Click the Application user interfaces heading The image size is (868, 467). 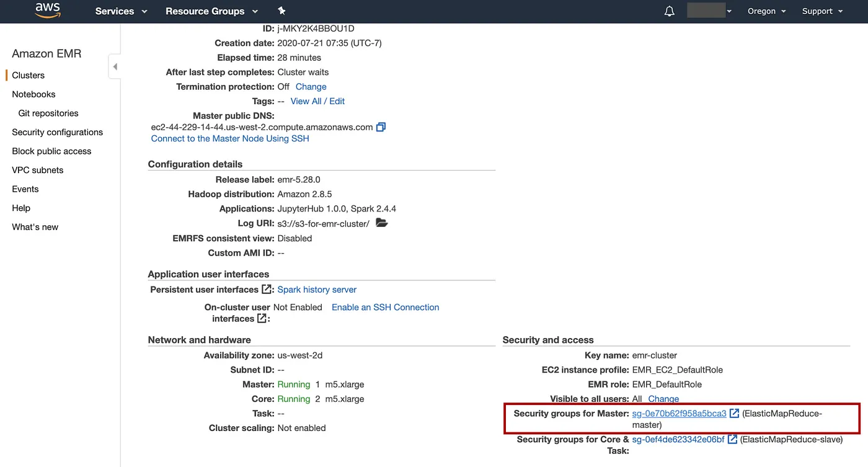208,274
